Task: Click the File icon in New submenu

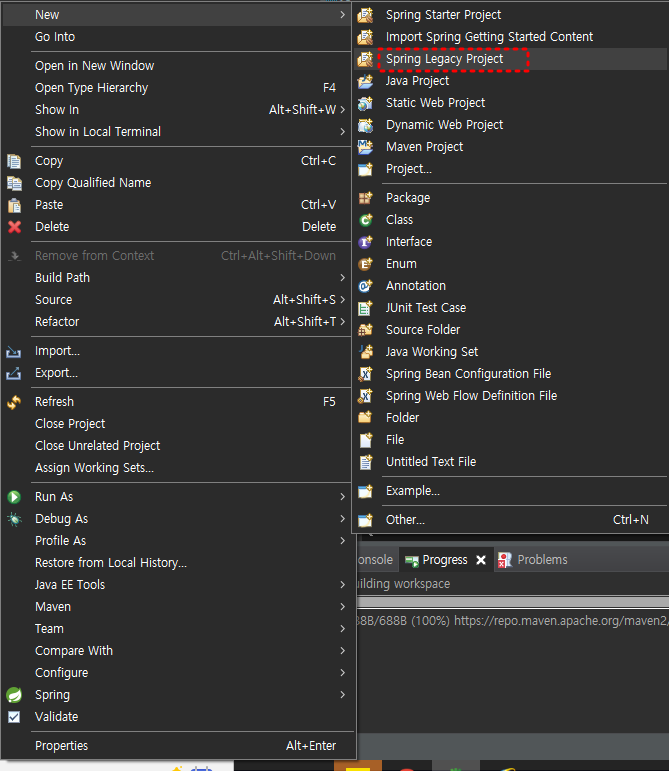Action: [x=365, y=440]
